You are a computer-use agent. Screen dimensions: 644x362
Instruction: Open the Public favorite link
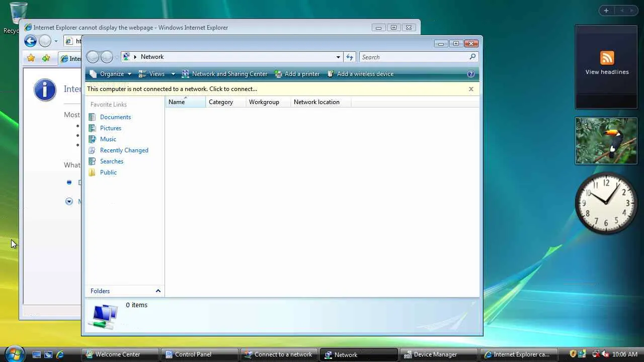pos(108,172)
